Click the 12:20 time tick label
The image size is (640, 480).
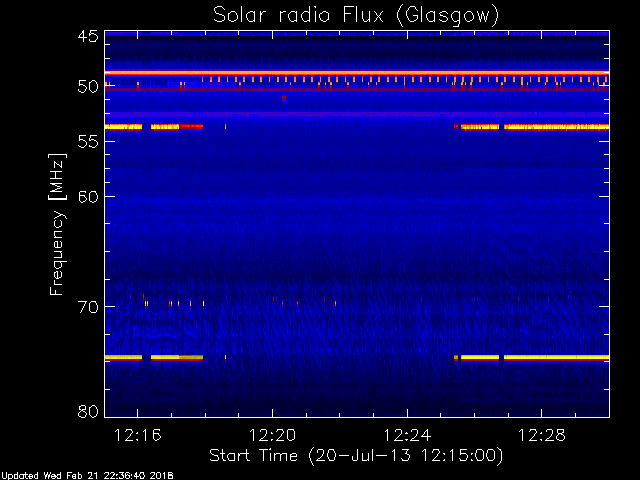click(x=272, y=436)
